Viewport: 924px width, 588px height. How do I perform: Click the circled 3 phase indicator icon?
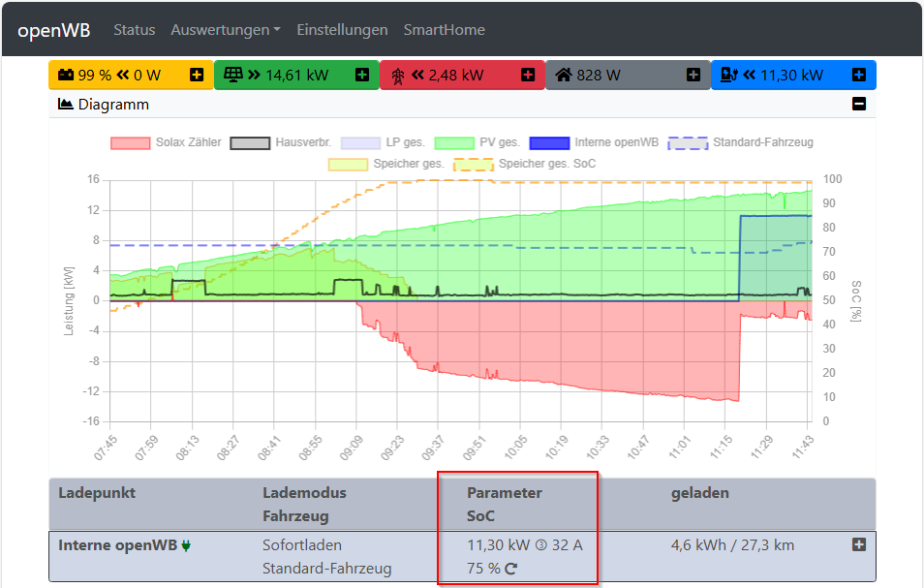[x=541, y=545]
